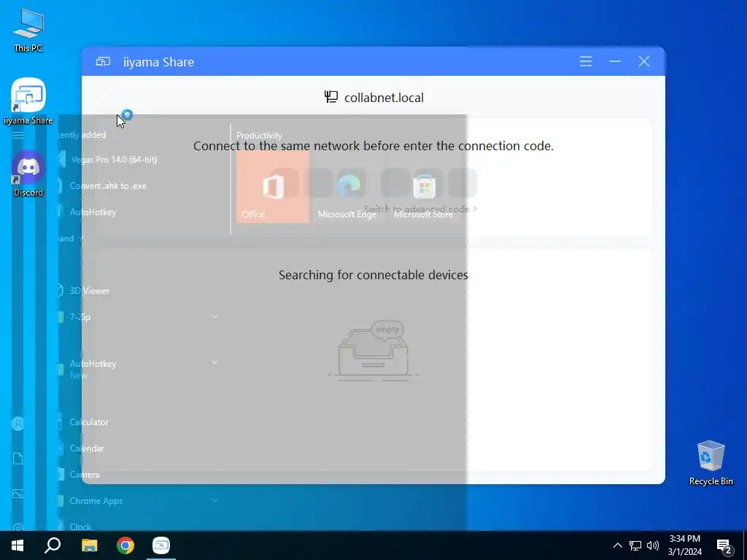Select the This PC desktop icon

pyautogui.click(x=28, y=30)
